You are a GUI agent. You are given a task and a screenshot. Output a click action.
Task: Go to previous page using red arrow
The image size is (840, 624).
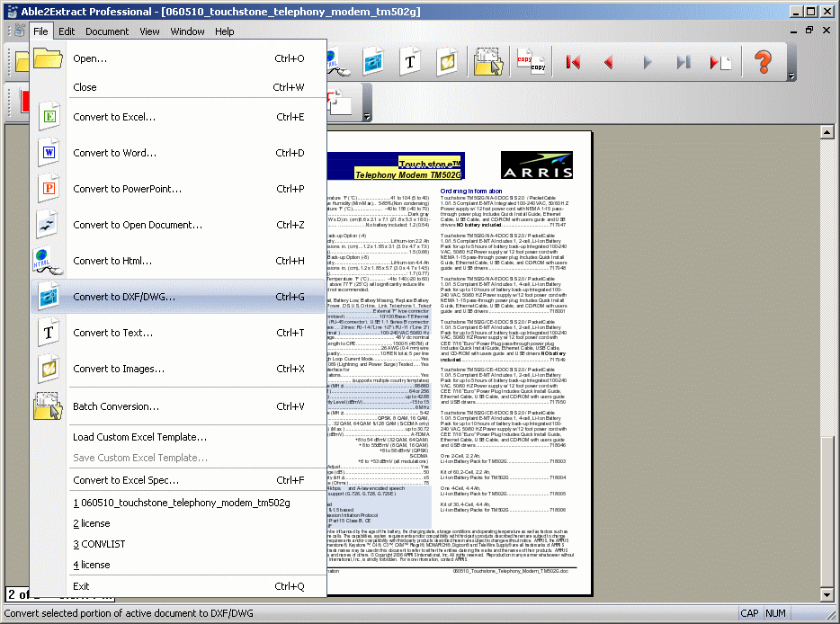click(609, 62)
